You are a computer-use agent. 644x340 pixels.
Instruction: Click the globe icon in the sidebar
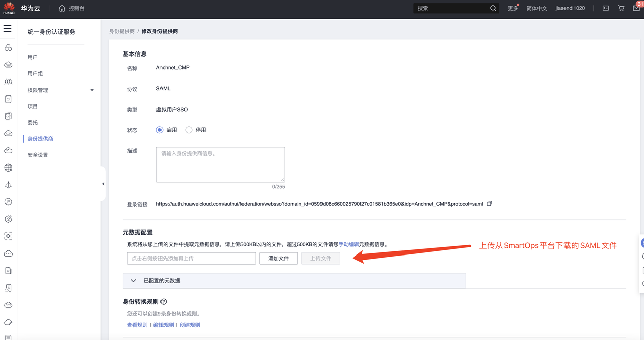(8, 167)
